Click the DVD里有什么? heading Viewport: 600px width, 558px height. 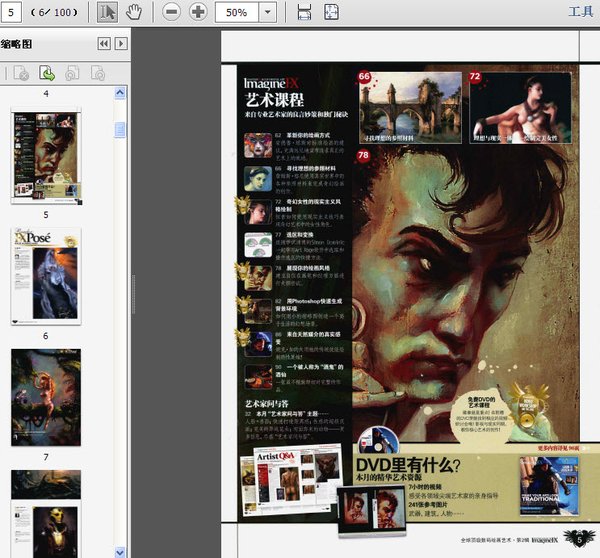[408, 465]
